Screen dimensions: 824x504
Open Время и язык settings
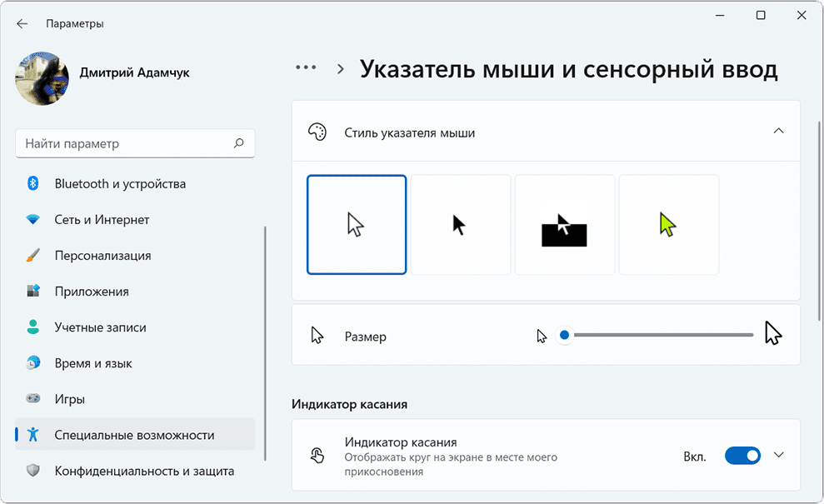pos(135,363)
